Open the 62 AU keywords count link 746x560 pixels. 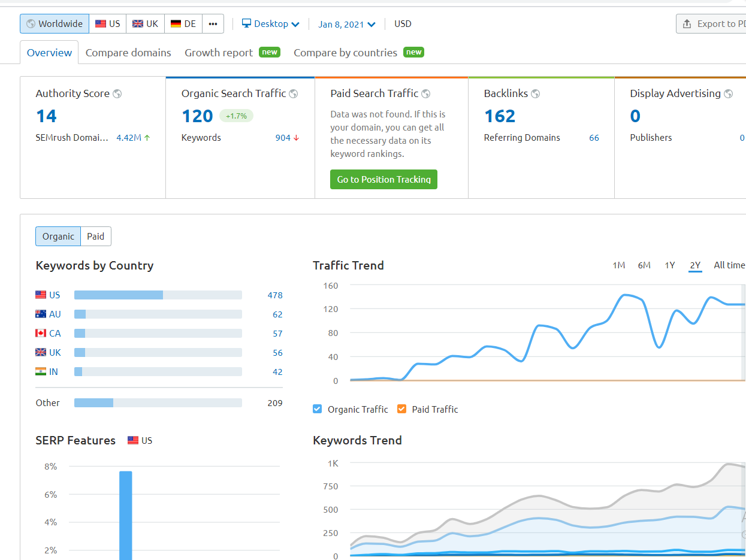pyautogui.click(x=277, y=314)
